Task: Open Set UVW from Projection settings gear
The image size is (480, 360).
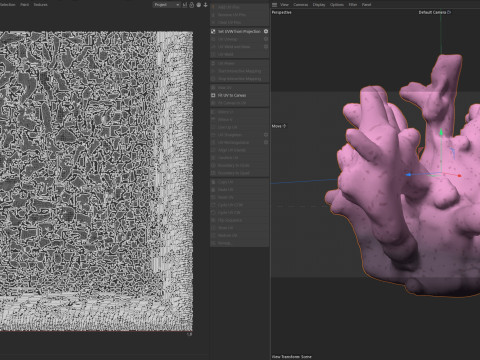Action: tap(266, 31)
